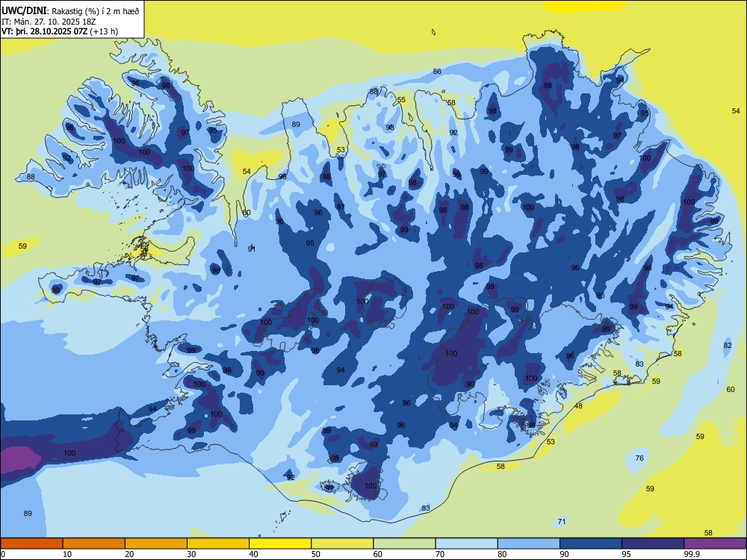Image resolution: width=747 pixels, height=560 pixels.
Task: Click the '82' humidity value off the east coast
Action: click(x=728, y=345)
